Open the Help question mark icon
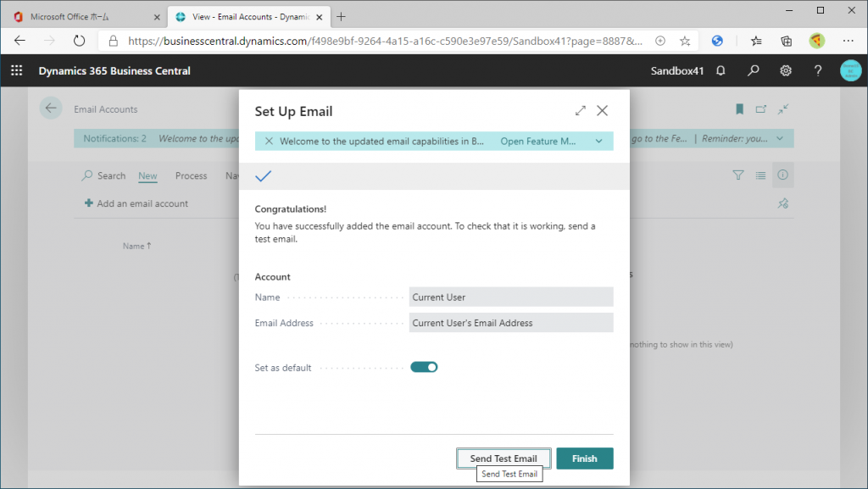 point(818,70)
